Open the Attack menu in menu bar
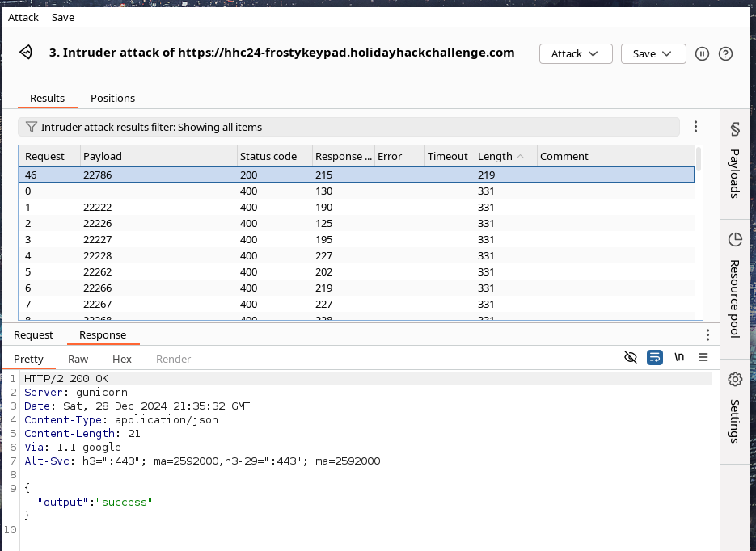 coord(23,17)
